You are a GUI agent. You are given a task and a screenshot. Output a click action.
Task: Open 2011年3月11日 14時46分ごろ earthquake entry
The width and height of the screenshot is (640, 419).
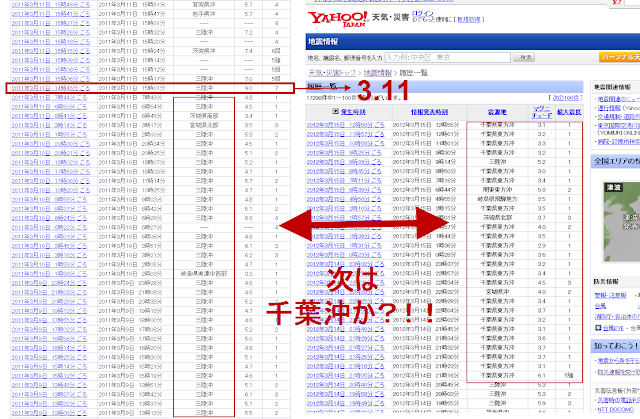click(x=51, y=88)
